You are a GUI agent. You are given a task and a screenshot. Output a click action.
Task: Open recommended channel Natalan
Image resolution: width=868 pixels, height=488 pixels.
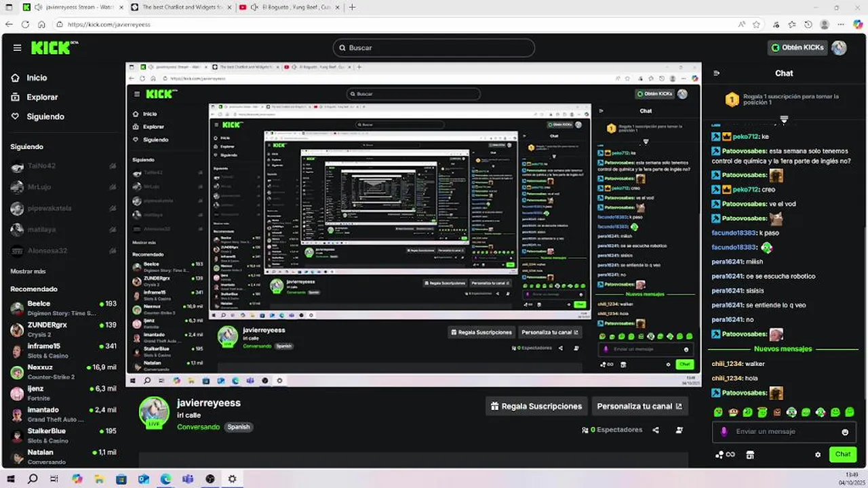[63, 457]
